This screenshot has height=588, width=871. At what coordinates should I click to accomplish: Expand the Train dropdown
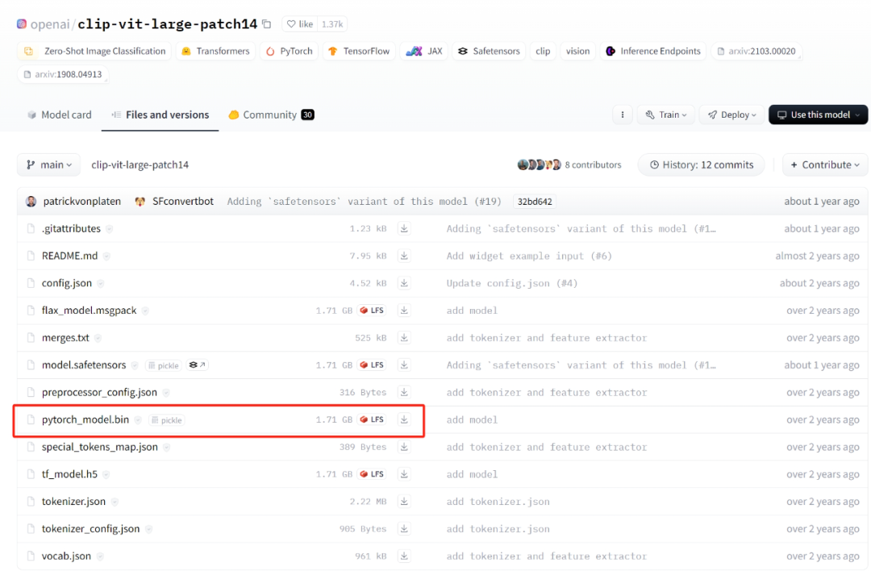click(665, 115)
